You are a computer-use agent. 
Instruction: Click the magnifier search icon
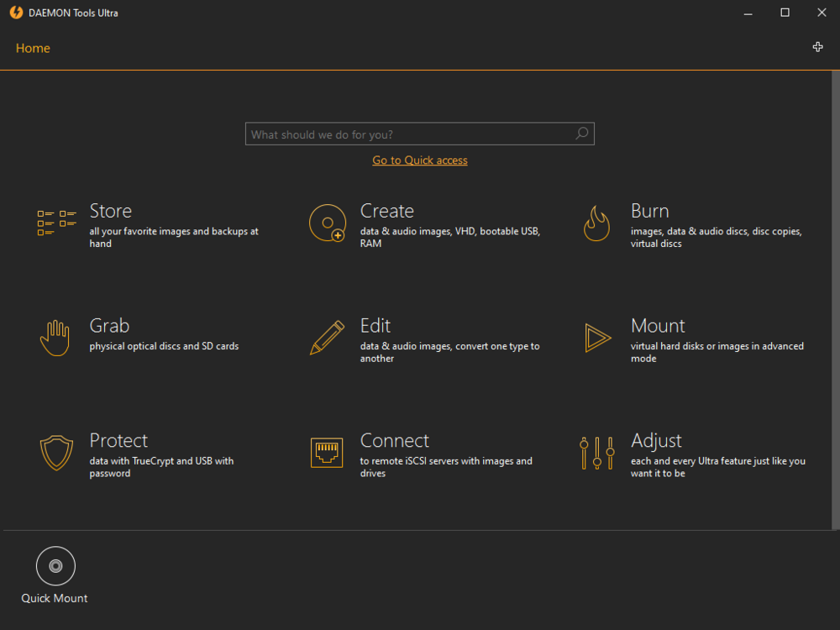coord(581,134)
